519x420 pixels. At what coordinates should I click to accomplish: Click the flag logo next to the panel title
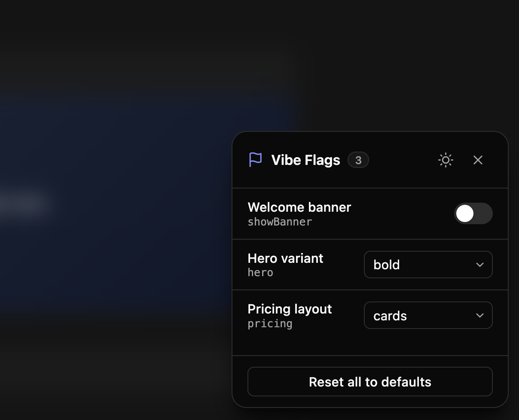pyautogui.click(x=255, y=160)
